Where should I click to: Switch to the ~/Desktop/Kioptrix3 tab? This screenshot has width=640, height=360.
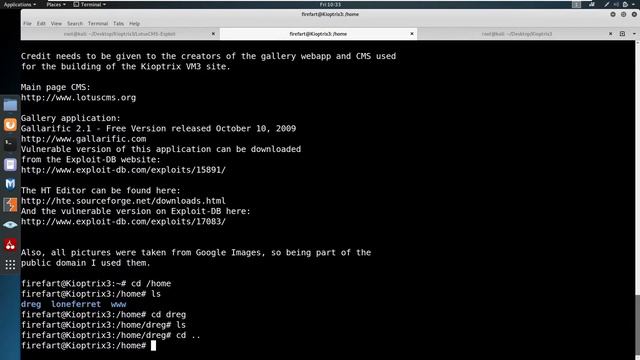click(x=517, y=34)
